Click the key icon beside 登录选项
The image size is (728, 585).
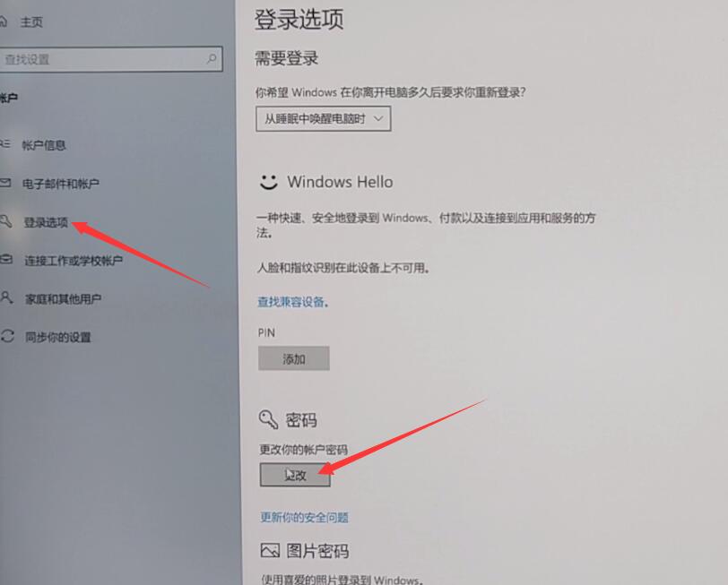pyautogui.click(x=5, y=221)
